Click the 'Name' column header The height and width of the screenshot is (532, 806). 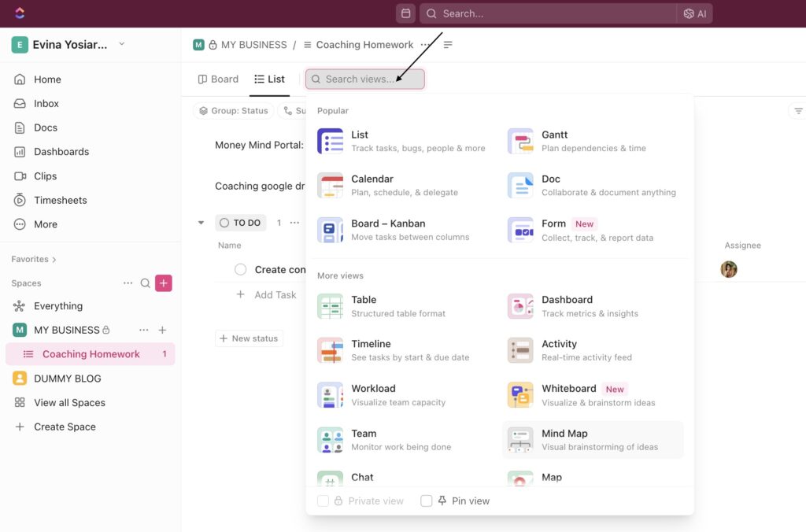[229, 246]
